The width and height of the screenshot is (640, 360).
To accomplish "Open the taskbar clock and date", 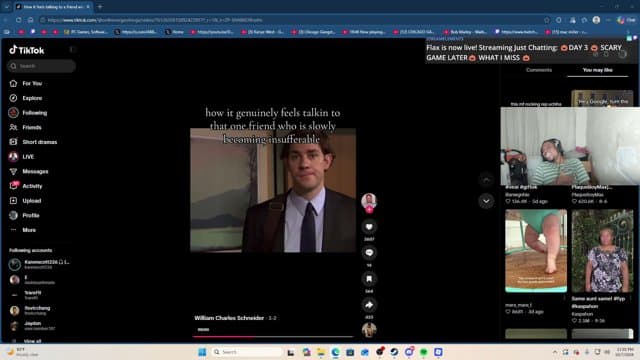I will (624, 352).
